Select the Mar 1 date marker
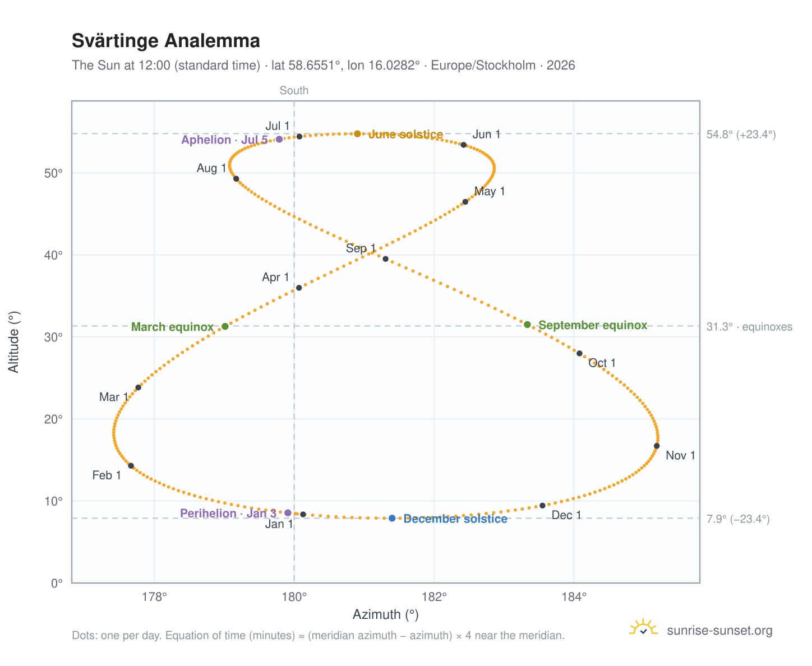The width and height of the screenshot is (812, 666). pos(138,387)
